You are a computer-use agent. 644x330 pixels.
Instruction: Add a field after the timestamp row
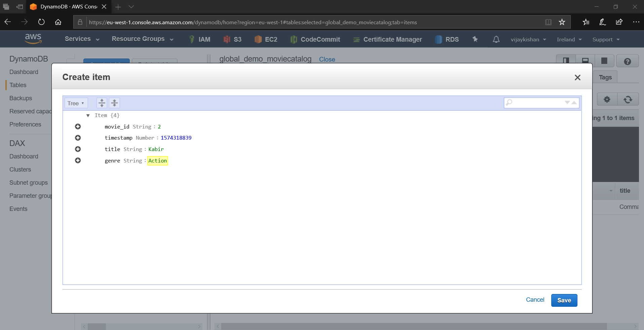pos(78,138)
